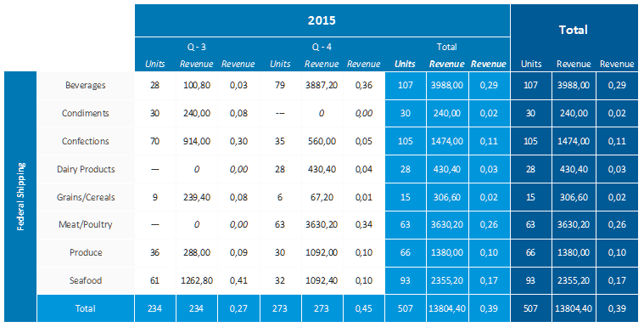Click the cell showing 1262,80
Viewport: 644px width, 327px height.
[197, 280]
